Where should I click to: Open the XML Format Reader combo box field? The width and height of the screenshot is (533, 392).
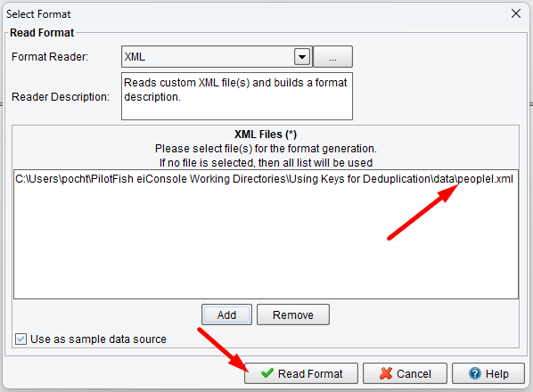[x=217, y=56]
